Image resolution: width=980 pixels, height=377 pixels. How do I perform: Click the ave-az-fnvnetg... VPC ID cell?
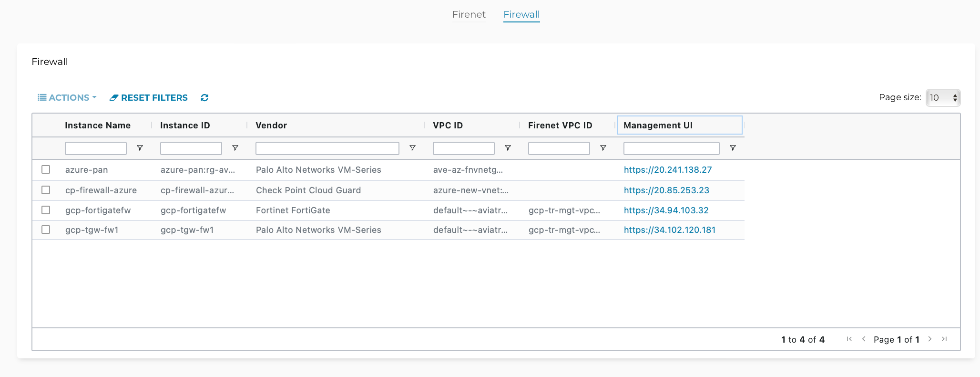tap(468, 170)
